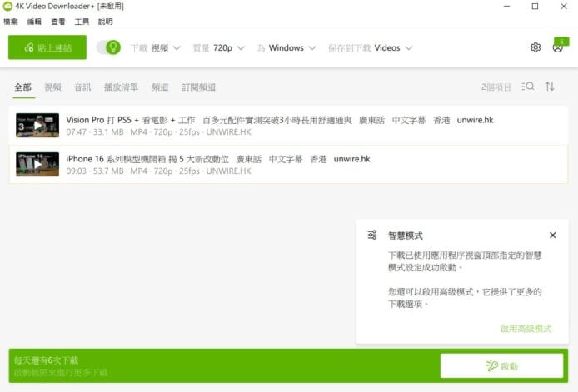Click the 09:03 53.7 MB details line

[x=158, y=171]
